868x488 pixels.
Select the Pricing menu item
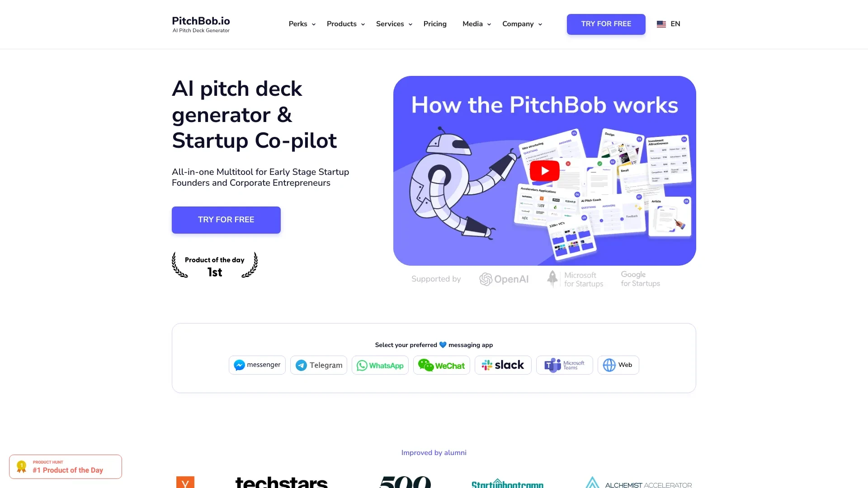(434, 24)
